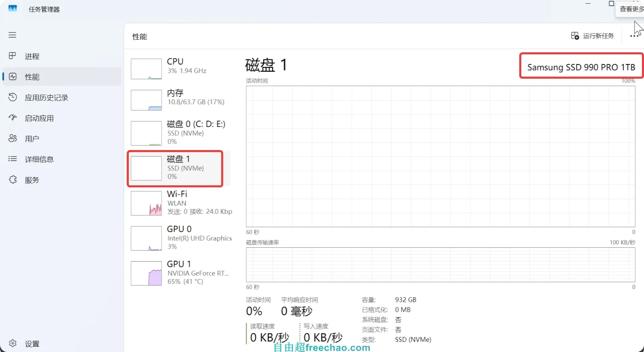The width and height of the screenshot is (644, 352).
Task: Click the 活动时间 activity graph
Action: (440, 156)
